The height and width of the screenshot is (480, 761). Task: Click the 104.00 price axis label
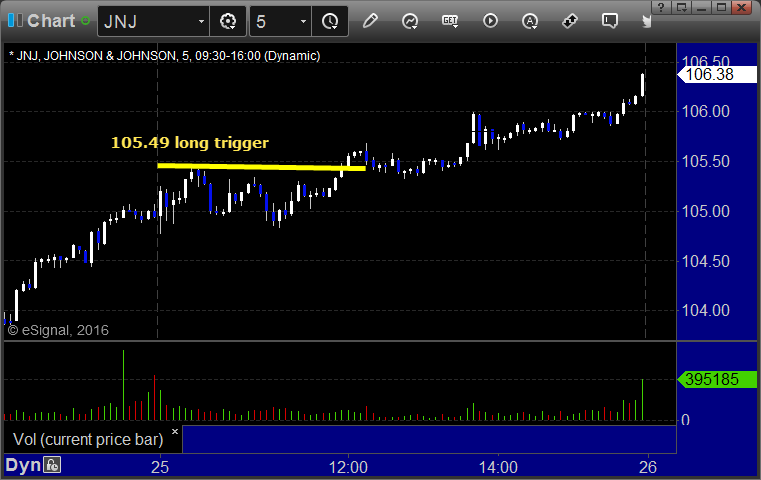(706, 310)
